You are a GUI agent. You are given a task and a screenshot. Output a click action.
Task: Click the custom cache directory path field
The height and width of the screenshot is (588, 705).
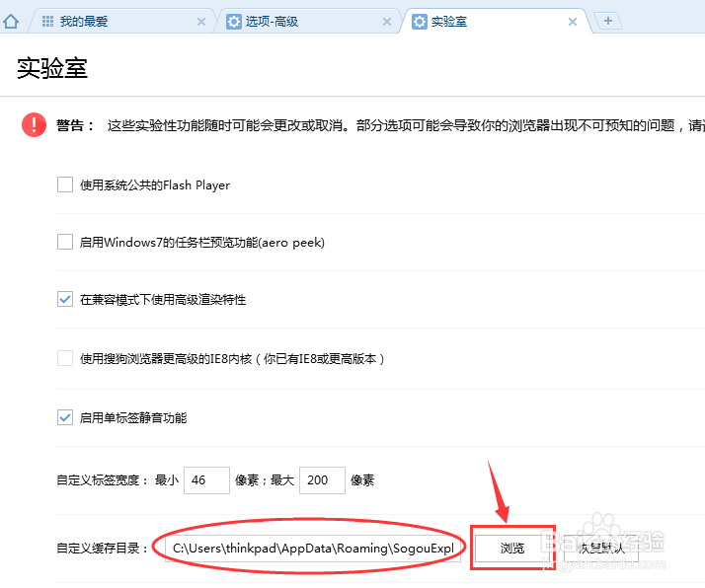[x=313, y=548]
